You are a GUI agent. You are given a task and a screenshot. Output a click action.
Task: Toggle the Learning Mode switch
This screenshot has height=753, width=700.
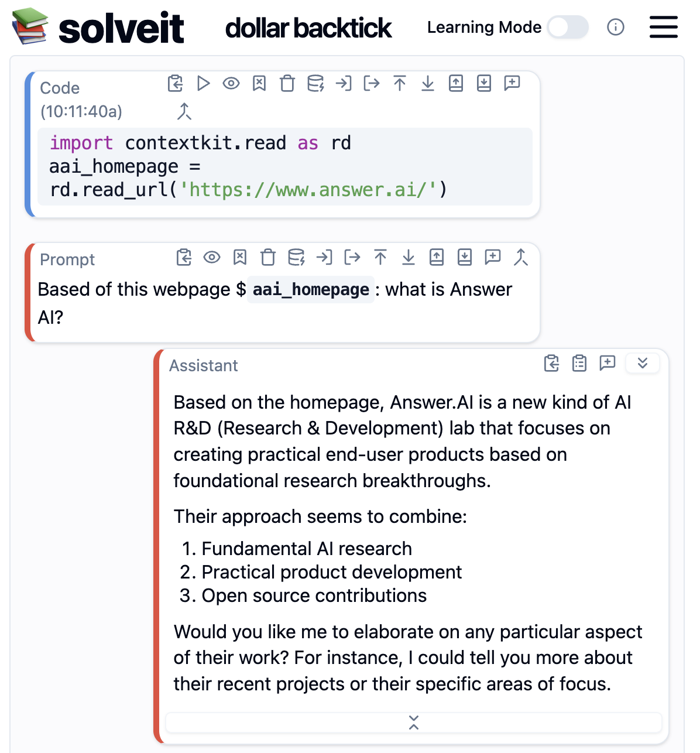point(568,27)
